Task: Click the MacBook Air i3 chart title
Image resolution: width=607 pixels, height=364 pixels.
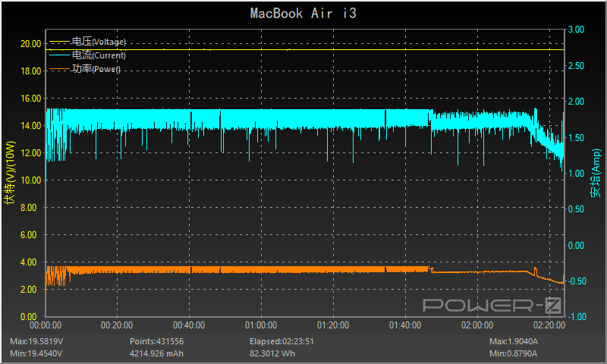Action: click(x=303, y=13)
